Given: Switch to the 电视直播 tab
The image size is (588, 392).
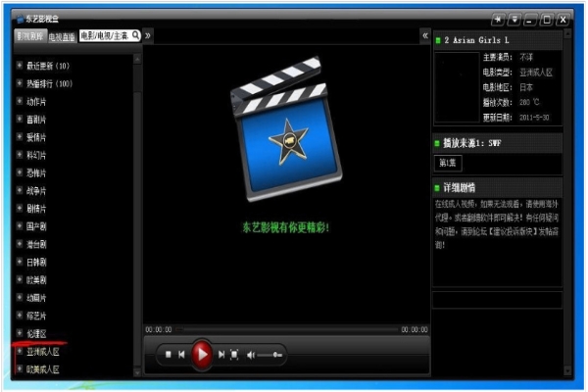Looking at the screenshot, I should pyautogui.click(x=62, y=35).
